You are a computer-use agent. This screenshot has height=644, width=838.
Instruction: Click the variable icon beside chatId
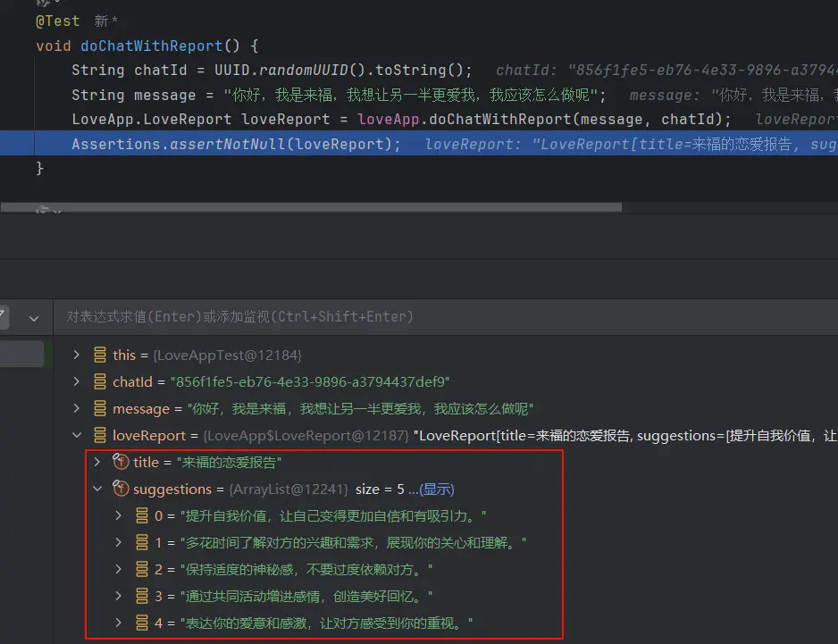(x=99, y=381)
